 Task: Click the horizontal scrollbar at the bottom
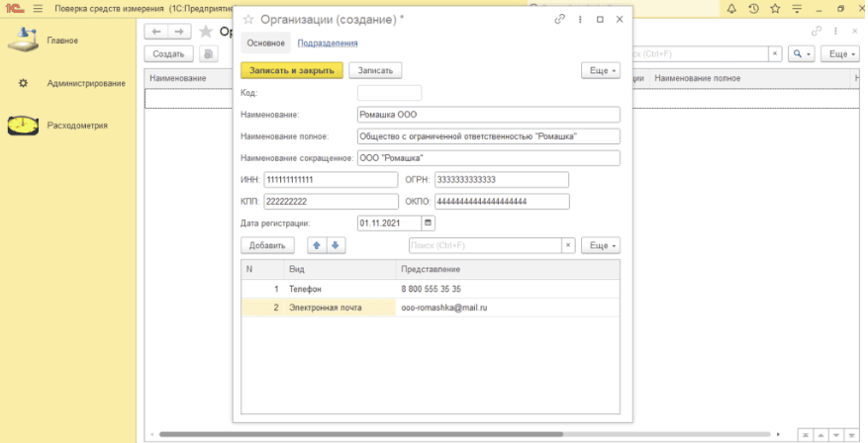[396, 433]
